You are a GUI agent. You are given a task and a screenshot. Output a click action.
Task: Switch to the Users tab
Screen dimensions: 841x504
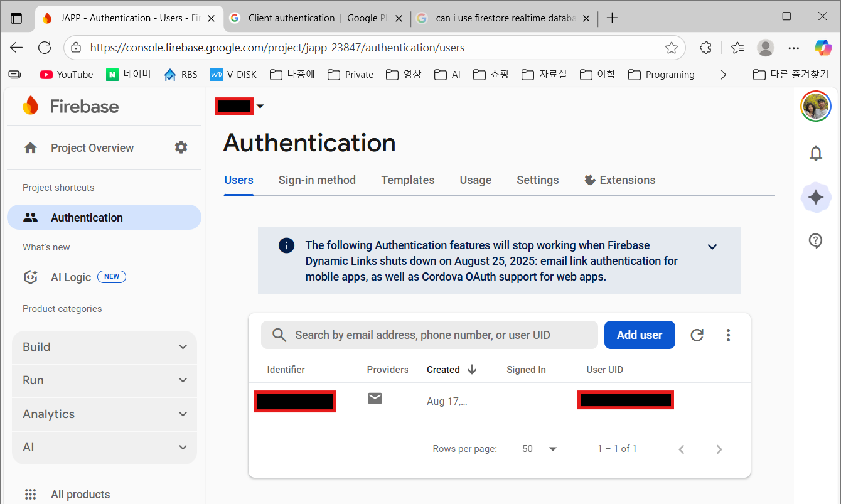(238, 180)
